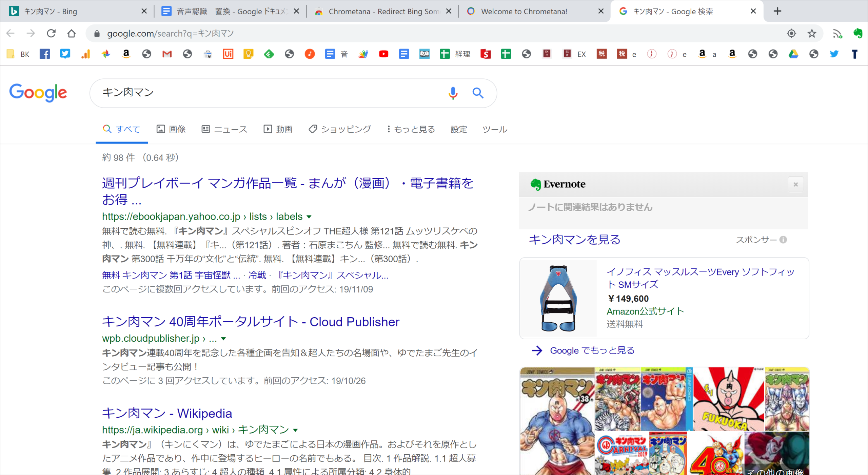Open the ツール search tools
Image resolution: width=868 pixels, height=475 pixels.
(495, 129)
